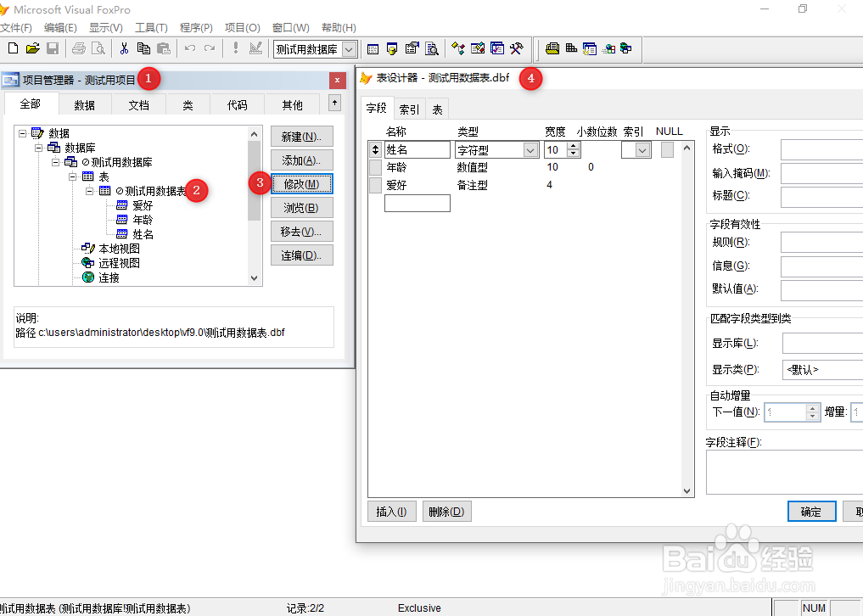
Task: Click the Save toolbar icon
Action: (x=53, y=48)
